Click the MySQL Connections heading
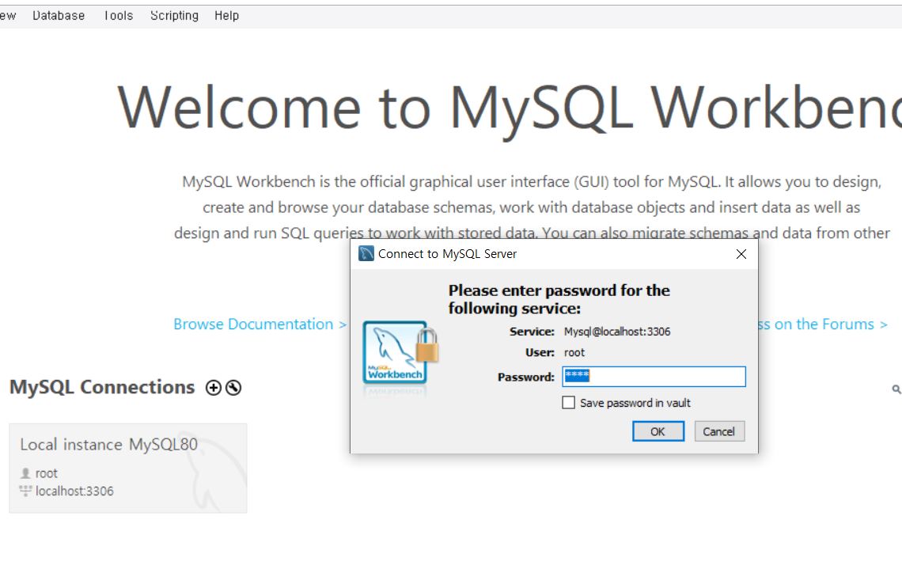Screen dimensions: 902x588 pos(102,387)
